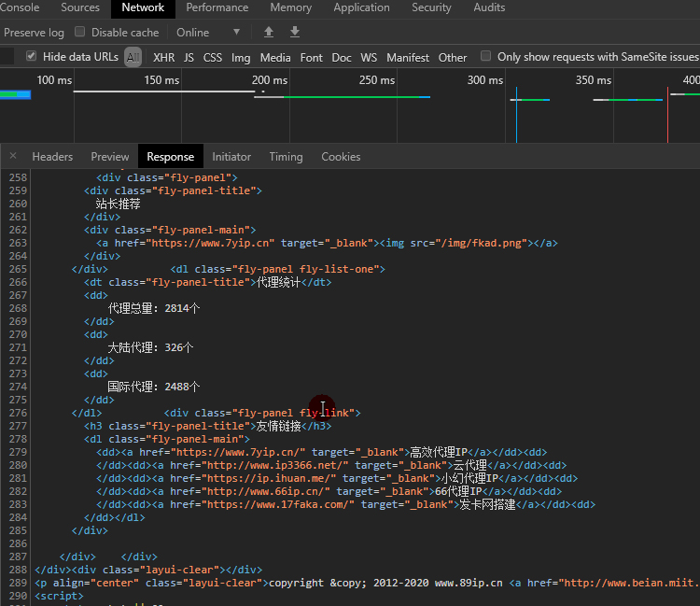Close the request details pane

pyautogui.click(x=12, y=157)
